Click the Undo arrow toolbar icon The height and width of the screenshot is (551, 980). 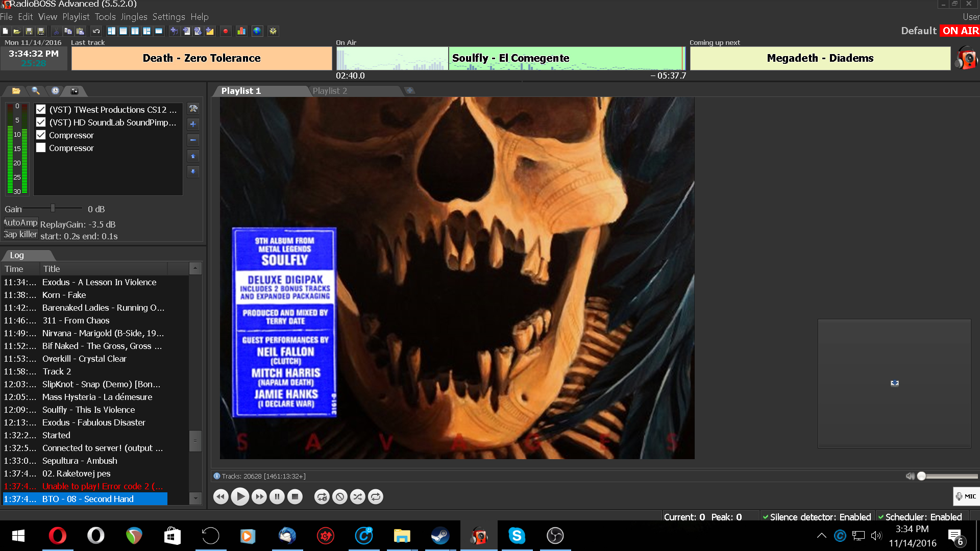[96, 31]
